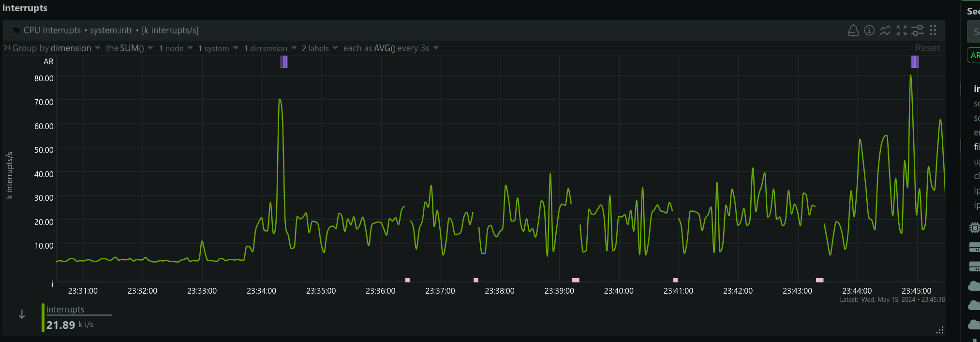Click the six-dot drag handle icon
Screen dimensions: 980x342
933,30
